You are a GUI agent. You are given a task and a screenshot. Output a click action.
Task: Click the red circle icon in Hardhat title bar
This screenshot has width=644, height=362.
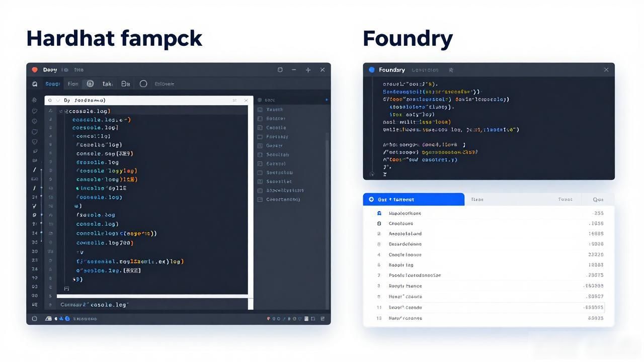point(35,70)
